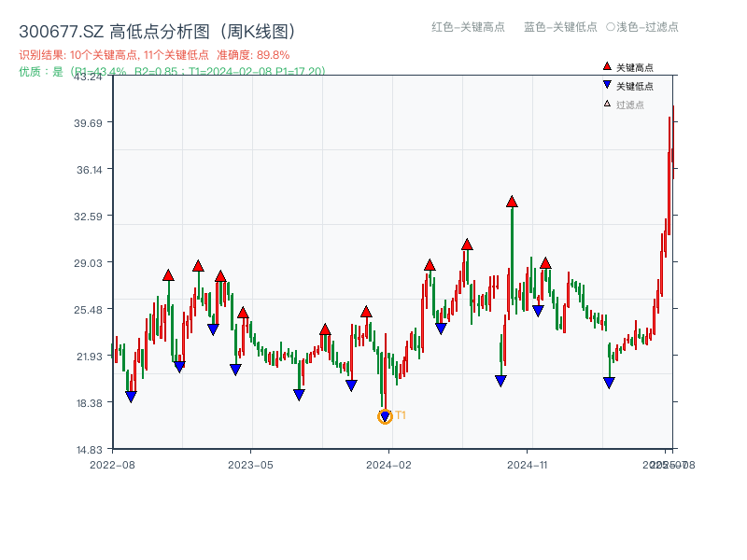Click the 32.59 y-axis price label
This screenshot has width=747, height=560.
(x=88, y=217)
